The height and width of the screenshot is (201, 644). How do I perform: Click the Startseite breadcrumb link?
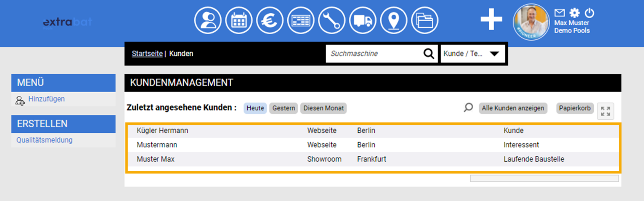click(147, 54)
